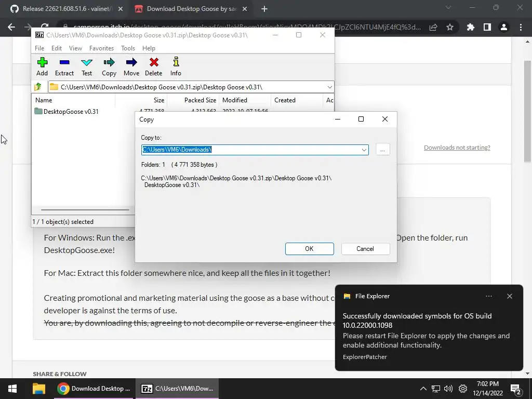Viewport: 532px width, 399px height.
Task: Browse for destination with the ellipsis button
Action: pyautogui.click(x=383, y=150)
